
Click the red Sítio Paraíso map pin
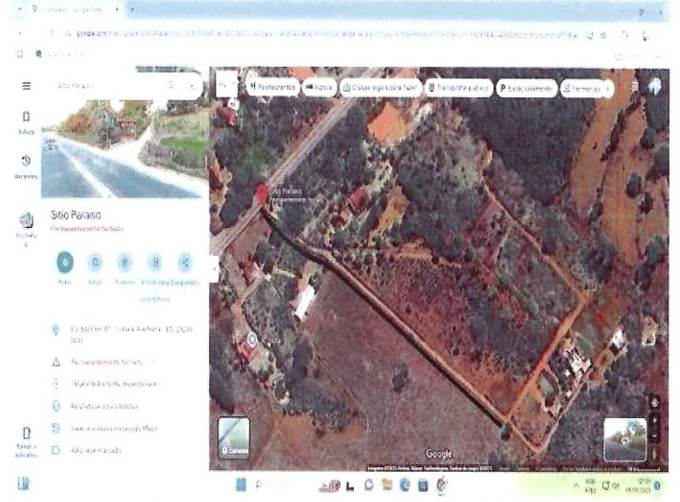(262, 193)
